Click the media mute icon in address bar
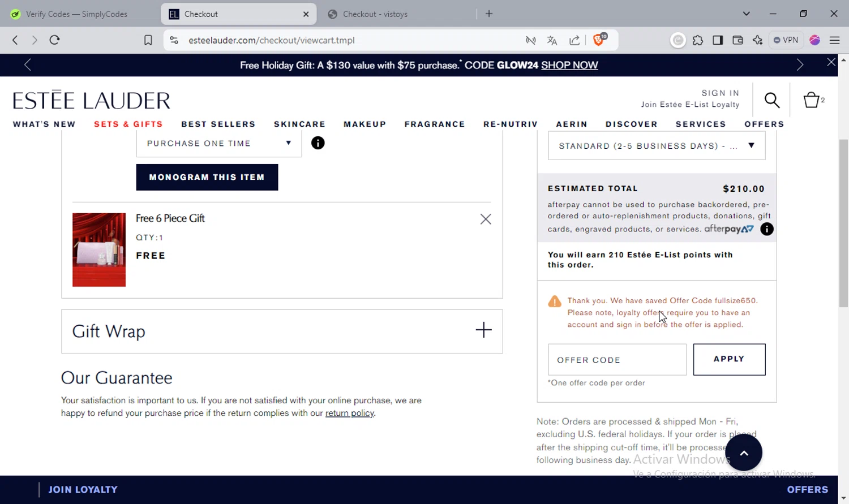Viewport: 849px width, 504px height. point(530,40)
